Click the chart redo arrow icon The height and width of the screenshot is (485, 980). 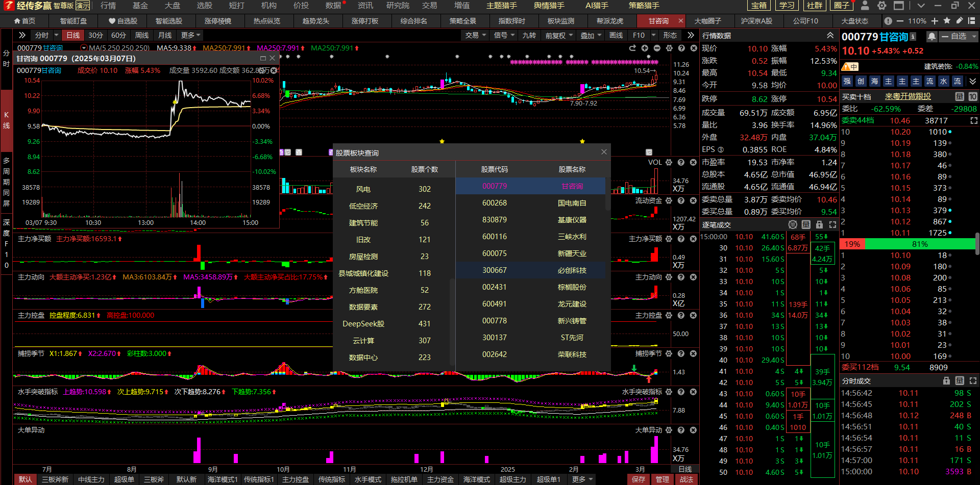tap(632, 48)
